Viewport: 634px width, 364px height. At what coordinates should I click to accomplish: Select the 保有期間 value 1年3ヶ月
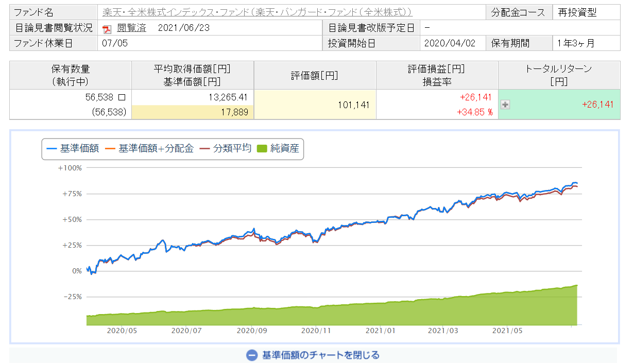(x=576, y=43)
